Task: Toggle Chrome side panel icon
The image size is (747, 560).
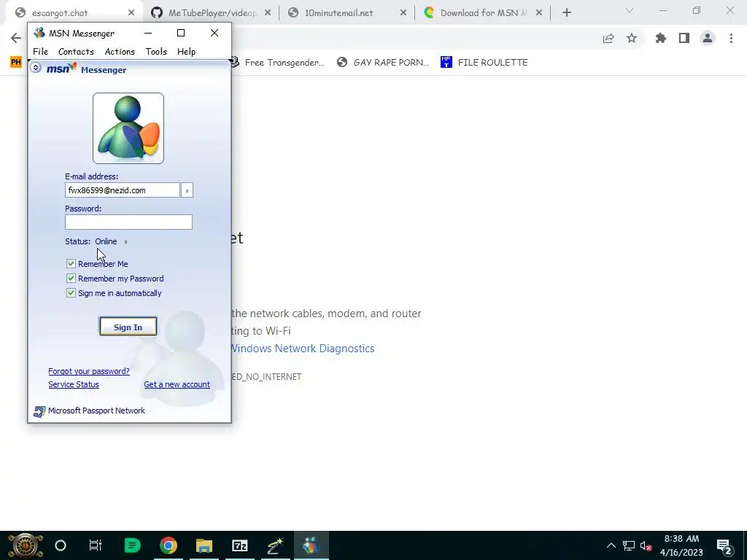Action: (684, 38)
